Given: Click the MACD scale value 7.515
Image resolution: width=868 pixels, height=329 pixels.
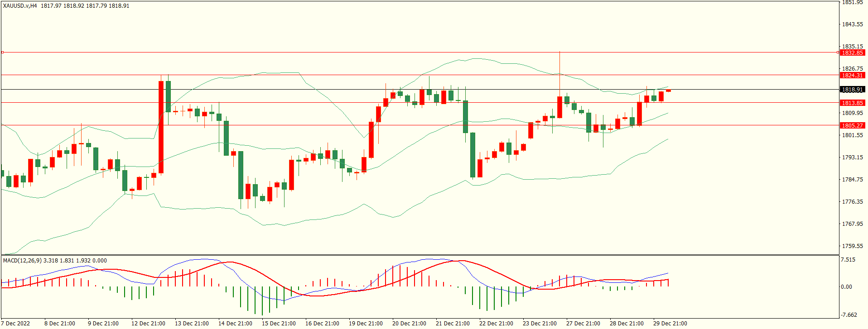Looking at the screenshot, I should (x=848, y=260).
